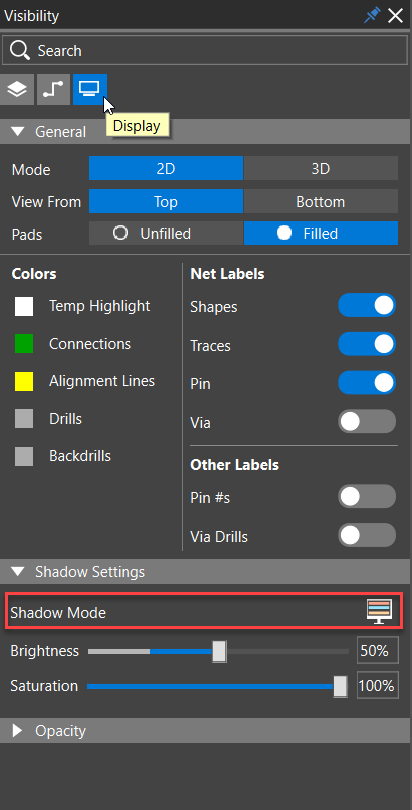Turn on Pin #s labels
This screenshot has width=412, height=810.
tap(367, 496)
